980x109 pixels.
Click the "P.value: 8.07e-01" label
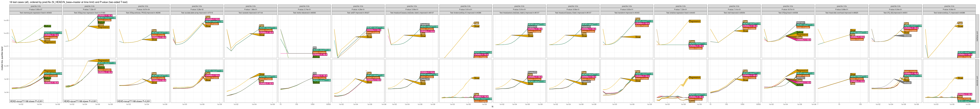788,10
